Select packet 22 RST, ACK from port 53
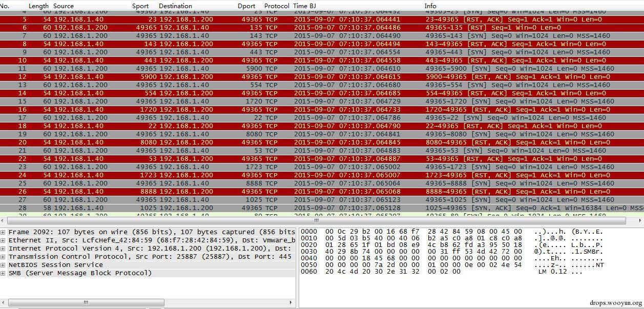 coord(322,159)
